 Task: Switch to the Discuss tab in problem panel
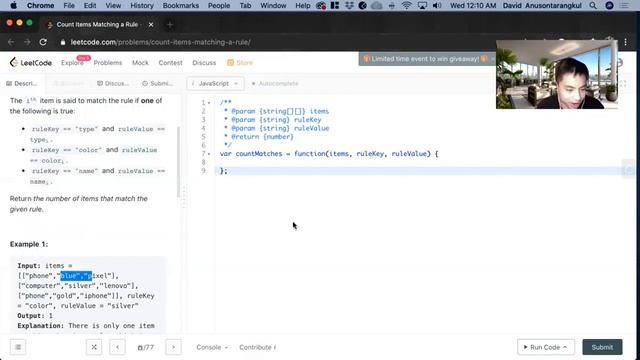113,83
